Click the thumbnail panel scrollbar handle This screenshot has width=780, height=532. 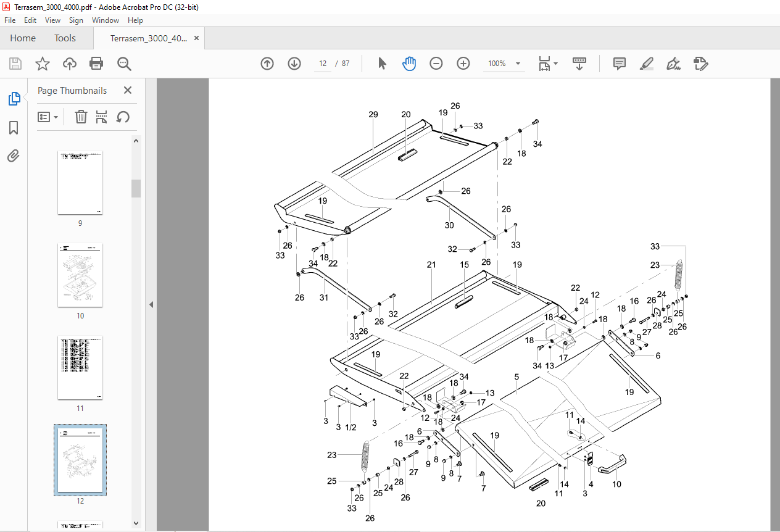click(x=136, y=188)
